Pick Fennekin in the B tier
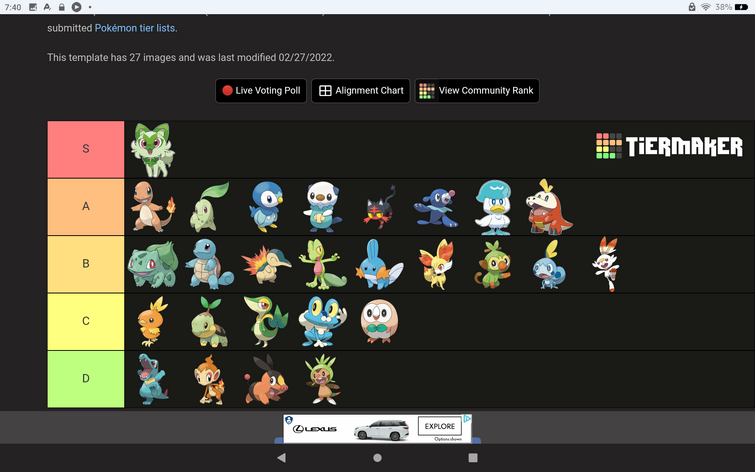 (x=436, y=264)
